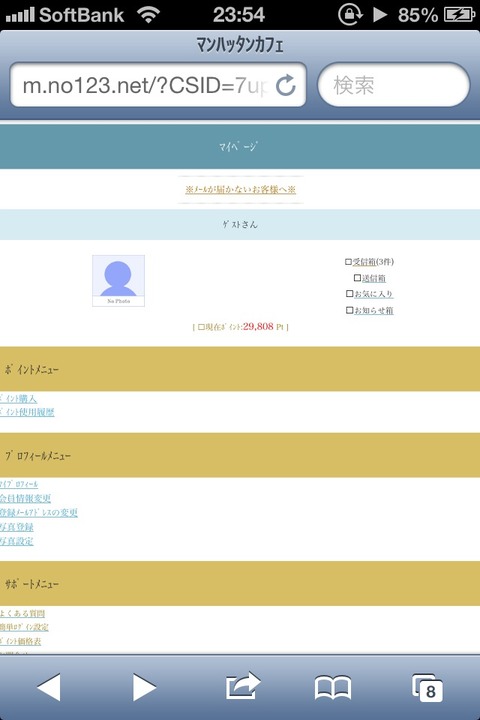The image size is (480, 720).
Task: Open the mail not arriving notice link
Action: [x=240, y=189]
